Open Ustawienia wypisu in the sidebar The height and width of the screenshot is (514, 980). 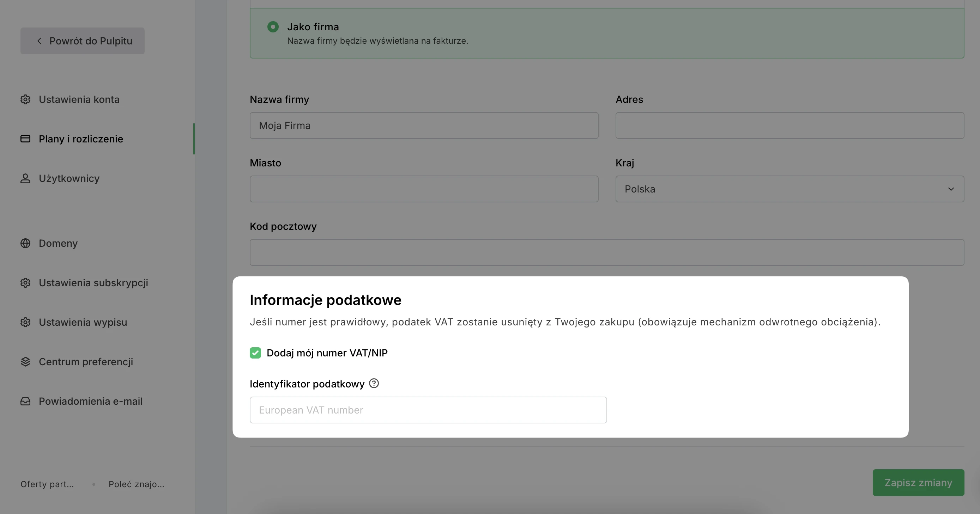(83, 322)
